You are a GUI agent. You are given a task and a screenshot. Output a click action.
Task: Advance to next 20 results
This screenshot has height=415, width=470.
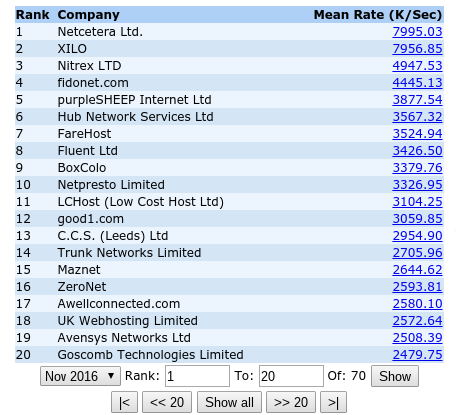pyautogui.click(x=291, y=402)
